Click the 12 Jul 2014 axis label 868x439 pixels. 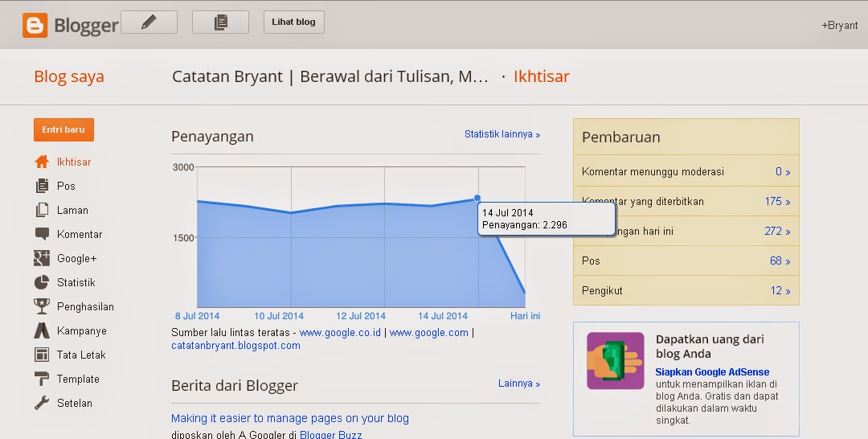click(361, 316)
